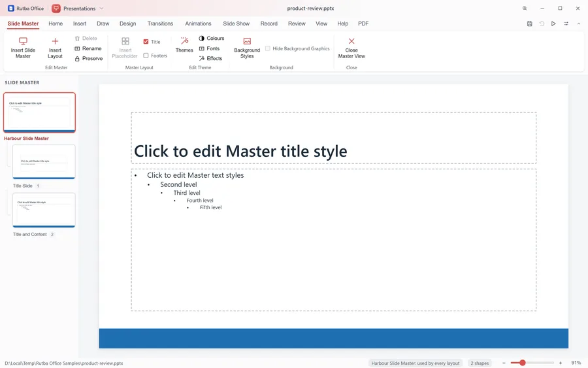Viewport: 588px width, 368px height.
Task: Open the Insert tab
Action: [x=80, y=24]
